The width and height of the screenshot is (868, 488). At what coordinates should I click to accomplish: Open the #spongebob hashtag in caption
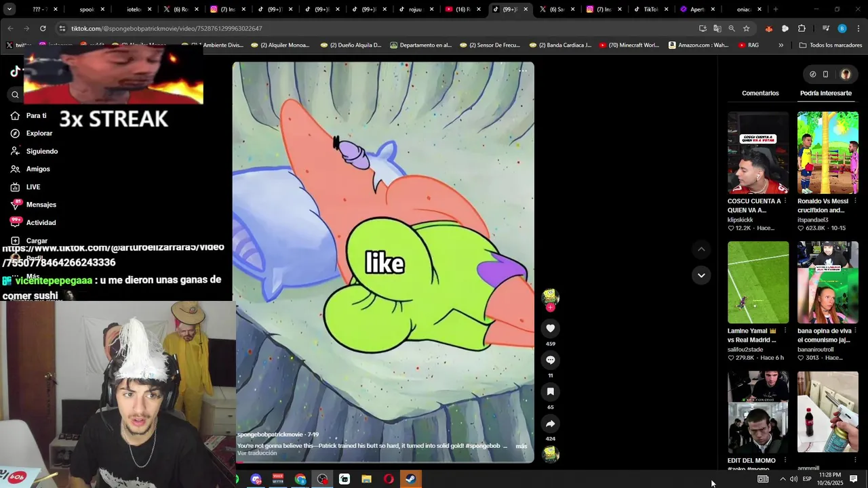click(483, 446)
